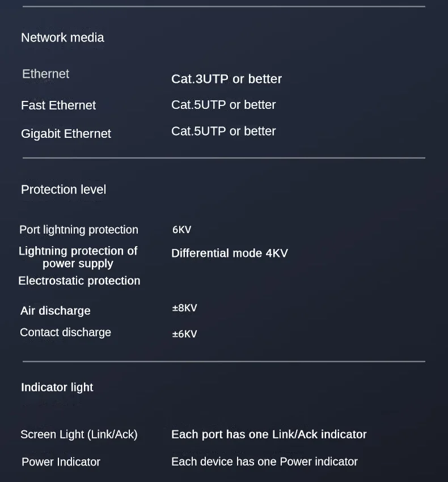Click the Cat.3UTP or better value
Screen dimensions: 448x482
(226, 79)
